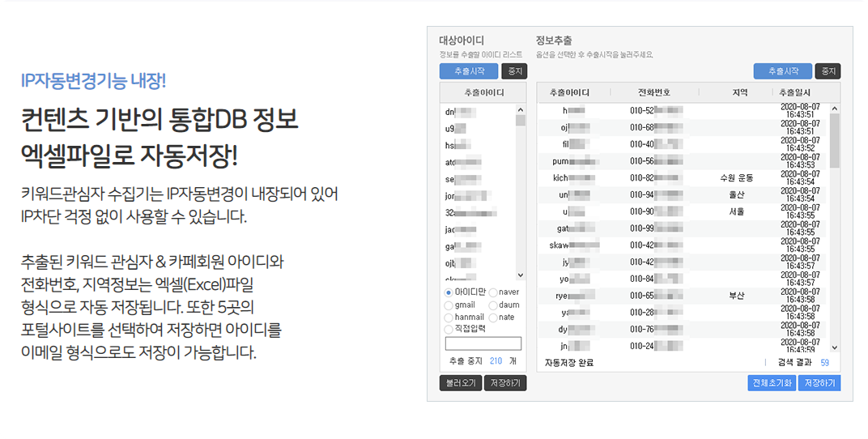Viewport: 868px width, 439px height.
Task: Click the 전화번호 column header
Action: click(x=654, y=92)
